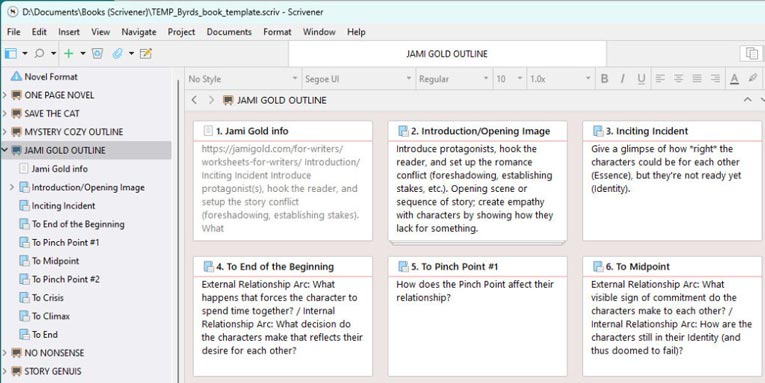The height and width of the screenshot is (383, 765).
Task: Set right text alignment
Action: (715, 79)
